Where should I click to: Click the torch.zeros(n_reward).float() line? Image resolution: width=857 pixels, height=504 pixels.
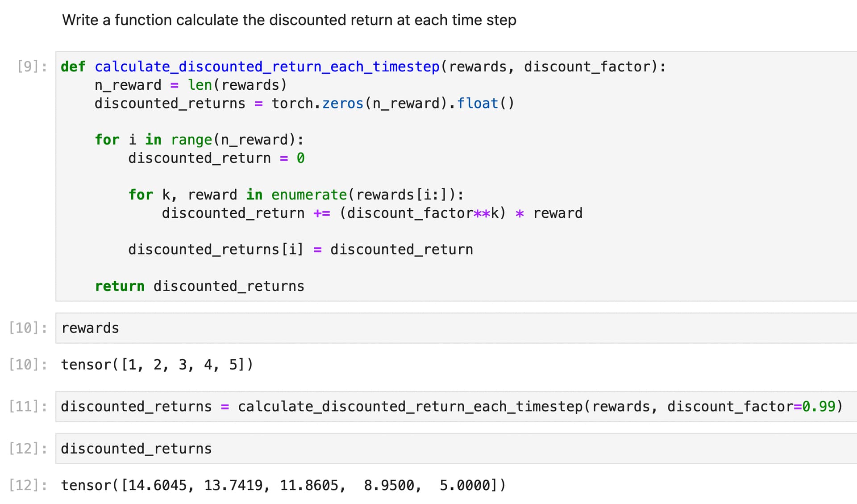pos(304,103)
